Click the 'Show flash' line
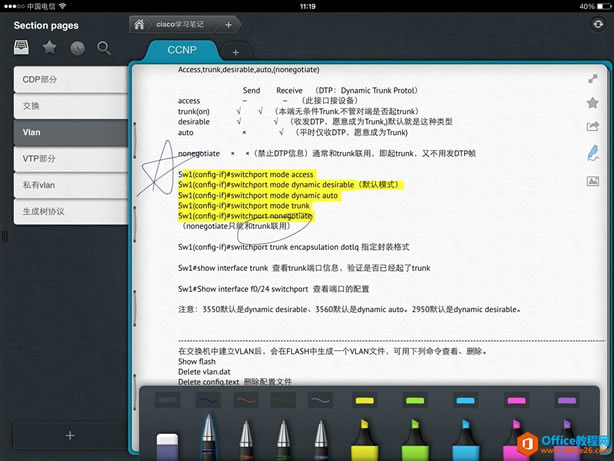Viewport: 614px width, 461px height. (197, 362)
